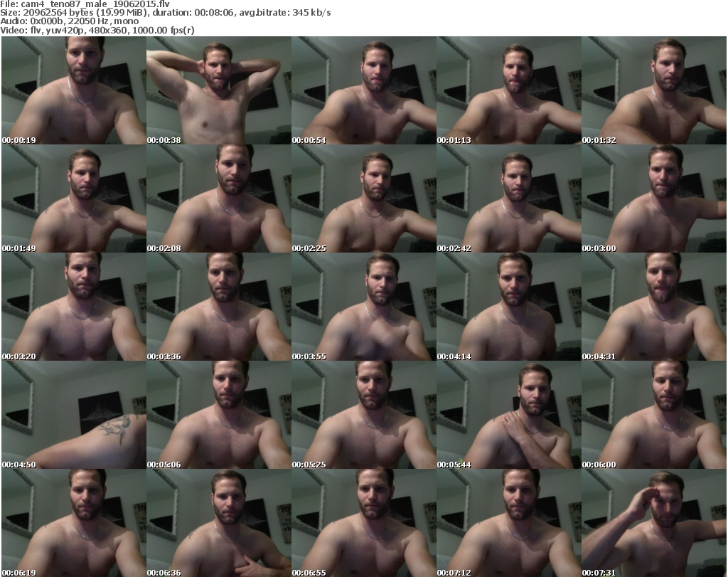Open the frame stamped 00:01:32
The height and width of the screenshot is (577, 728).
click(x=654, y=90)
